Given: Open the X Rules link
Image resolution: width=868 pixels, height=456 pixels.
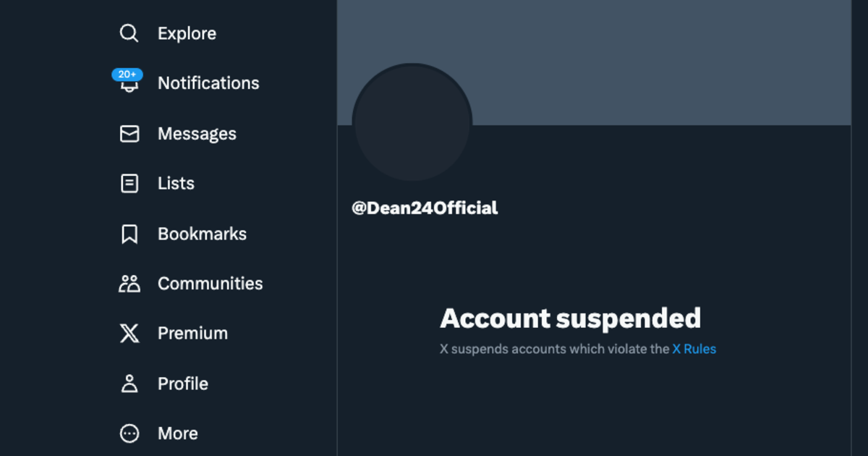Looking at the screenshot, I should 694,349.
